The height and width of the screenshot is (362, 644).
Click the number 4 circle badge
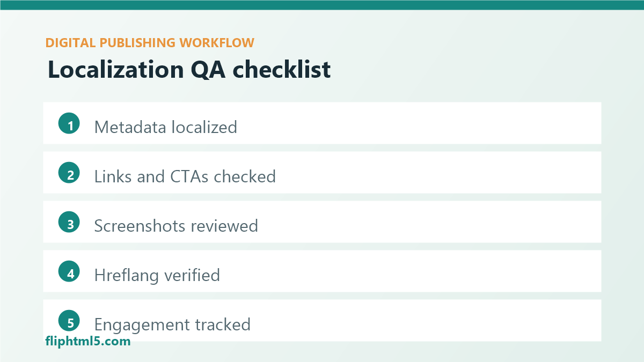pos(69,272)
